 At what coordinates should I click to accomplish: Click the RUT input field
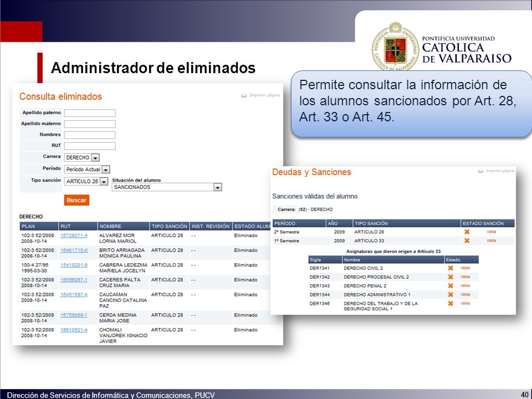click(x=90, y=146)
